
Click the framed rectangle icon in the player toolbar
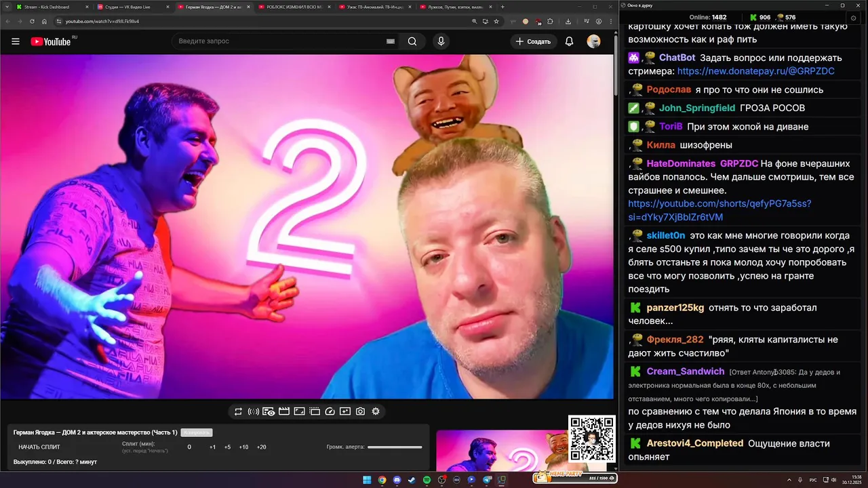(x=299, y=411)
